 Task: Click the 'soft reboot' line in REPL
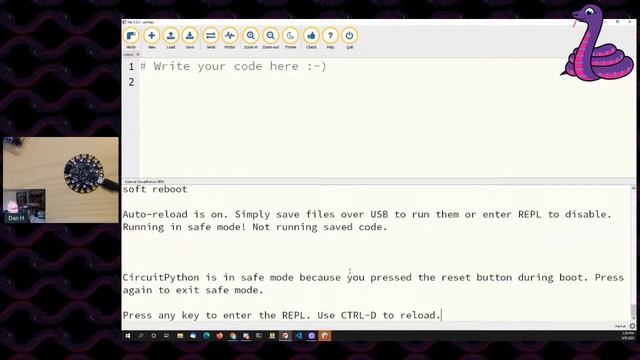pyautogui.click(x=155, y=189)
